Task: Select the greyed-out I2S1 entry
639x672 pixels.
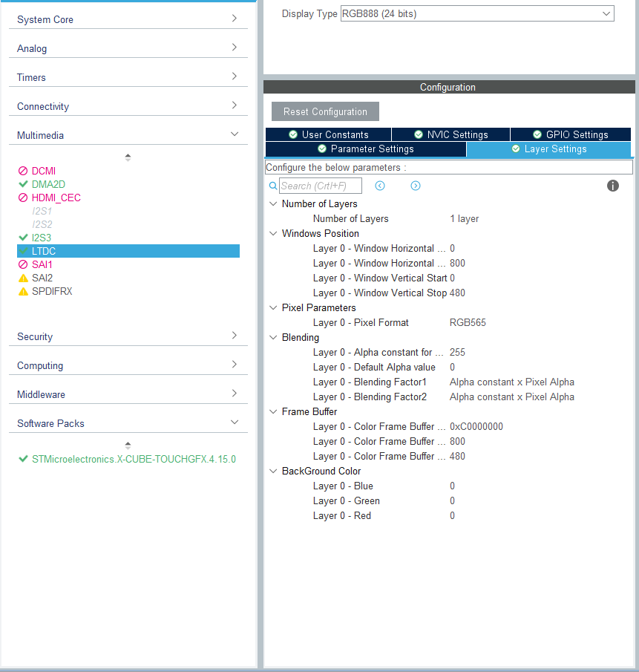Action: 42,211
